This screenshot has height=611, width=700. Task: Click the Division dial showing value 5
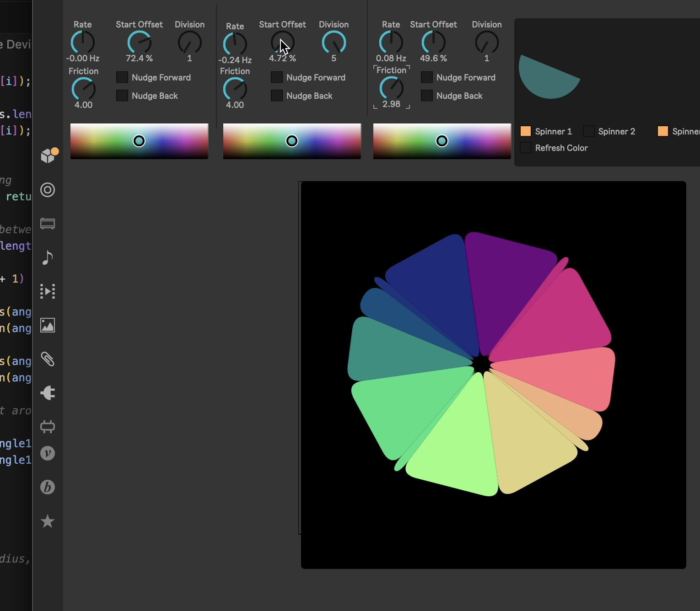334,43
